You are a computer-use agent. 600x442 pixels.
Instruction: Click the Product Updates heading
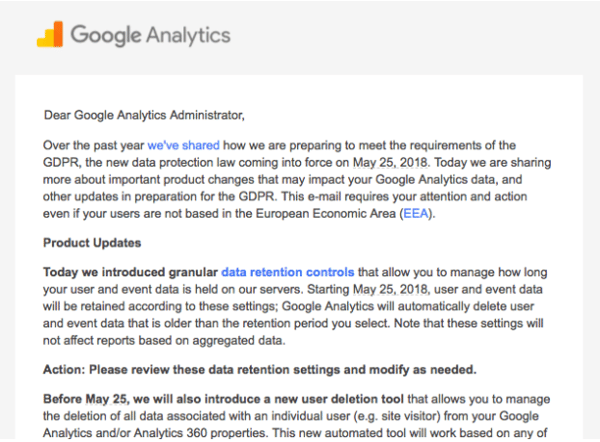[92, 243]
